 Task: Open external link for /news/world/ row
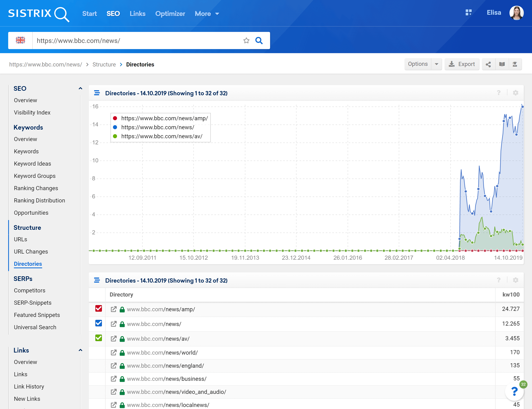coord(114,353)
